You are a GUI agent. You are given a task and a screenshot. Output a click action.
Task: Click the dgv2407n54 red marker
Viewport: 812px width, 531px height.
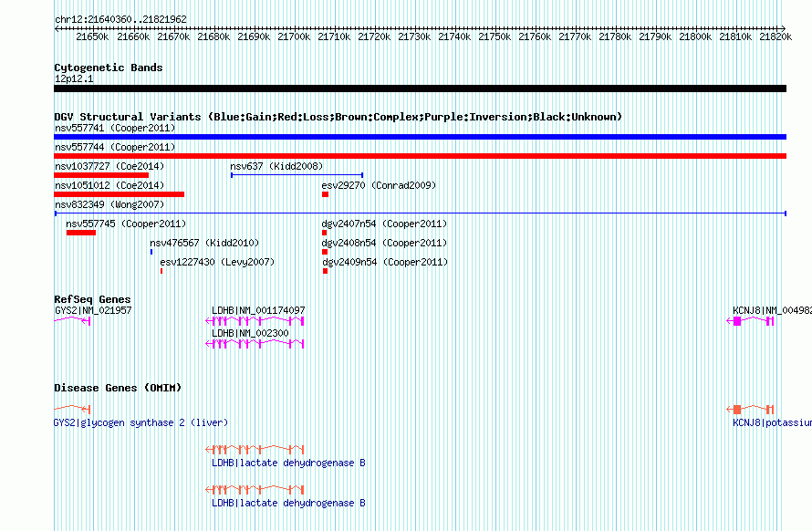coord(324,233)
